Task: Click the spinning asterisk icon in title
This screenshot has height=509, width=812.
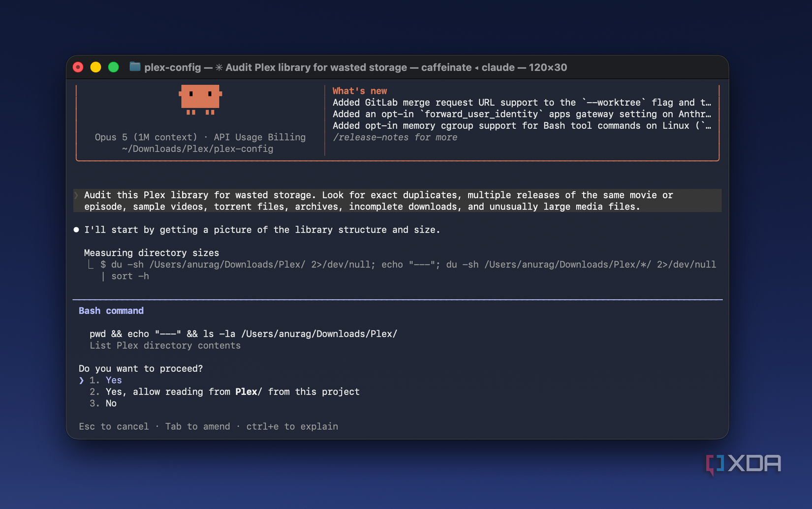Action: point(219,67)
